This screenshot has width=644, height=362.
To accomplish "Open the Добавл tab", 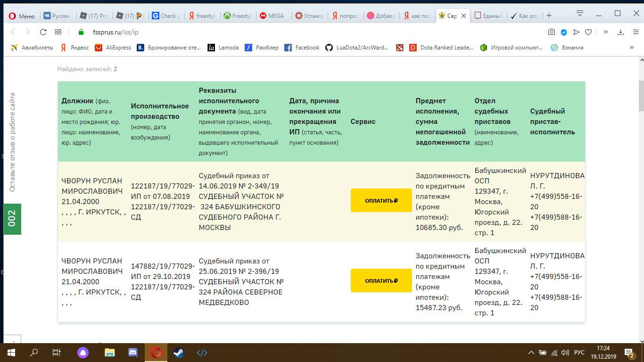I will coord(381,16).
